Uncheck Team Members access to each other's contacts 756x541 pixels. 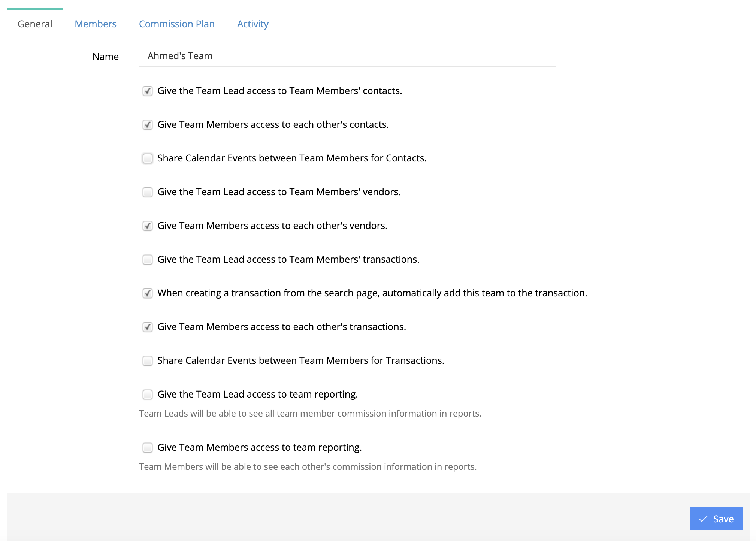click(x=148, y=125)
